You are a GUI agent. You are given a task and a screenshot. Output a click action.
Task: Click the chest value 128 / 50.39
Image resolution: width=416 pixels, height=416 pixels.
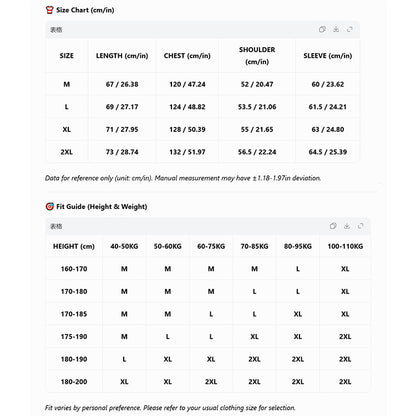point(187,129)
